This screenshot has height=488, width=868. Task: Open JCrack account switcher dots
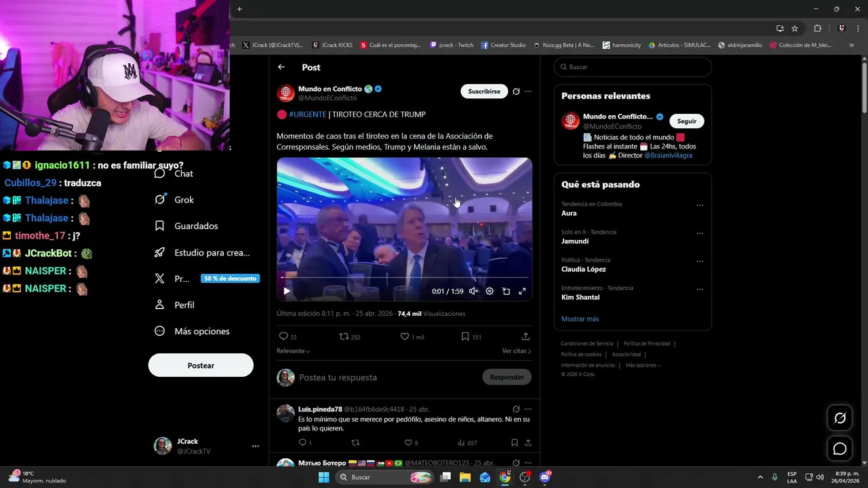tap(256, 446)
